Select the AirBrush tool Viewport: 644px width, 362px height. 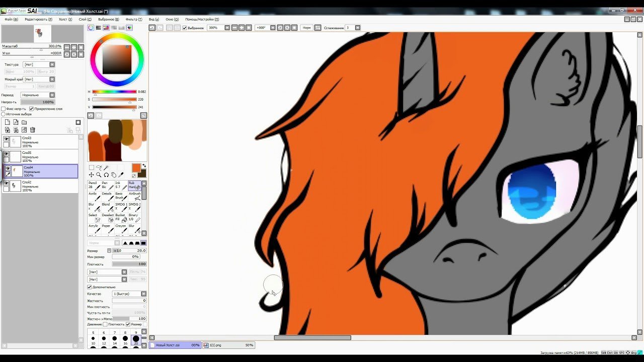134,196
